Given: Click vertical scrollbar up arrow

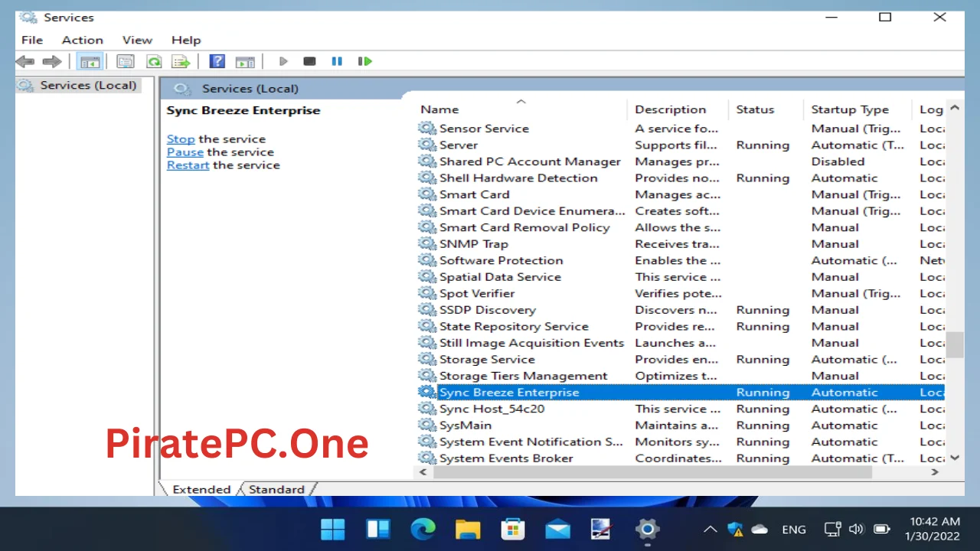Looking at the screenshot, I should pos(955,109).
